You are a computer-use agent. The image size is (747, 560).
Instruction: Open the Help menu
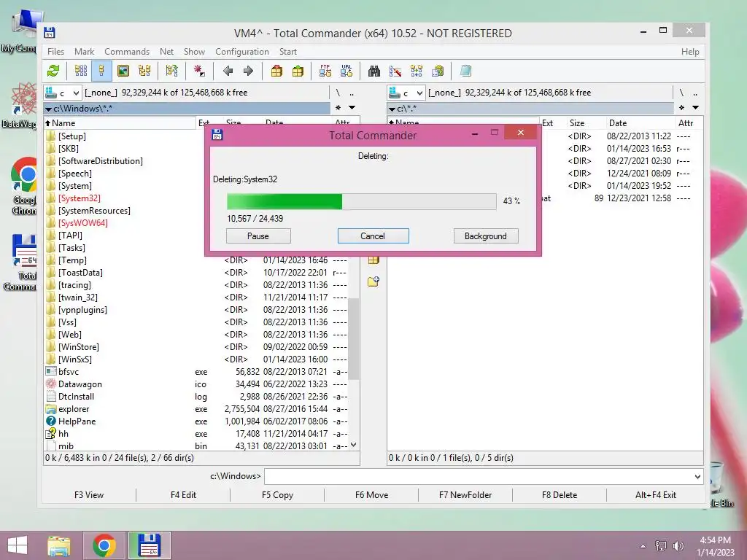click(690, 52)
